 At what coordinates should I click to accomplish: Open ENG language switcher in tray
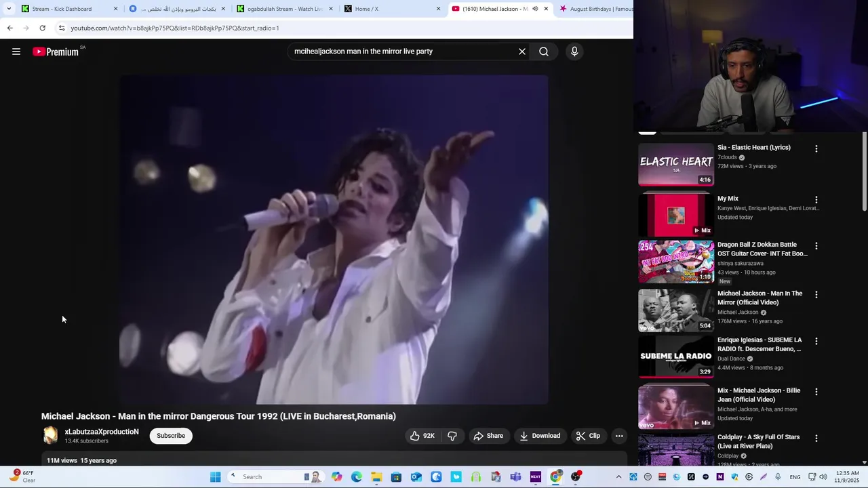point(795,477)
